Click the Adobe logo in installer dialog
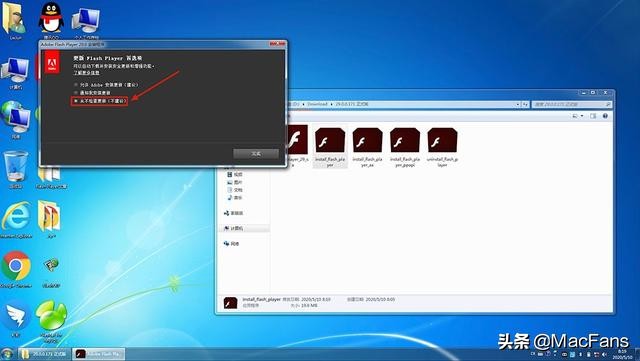640x361 pixels. click(x=52, y=62)
